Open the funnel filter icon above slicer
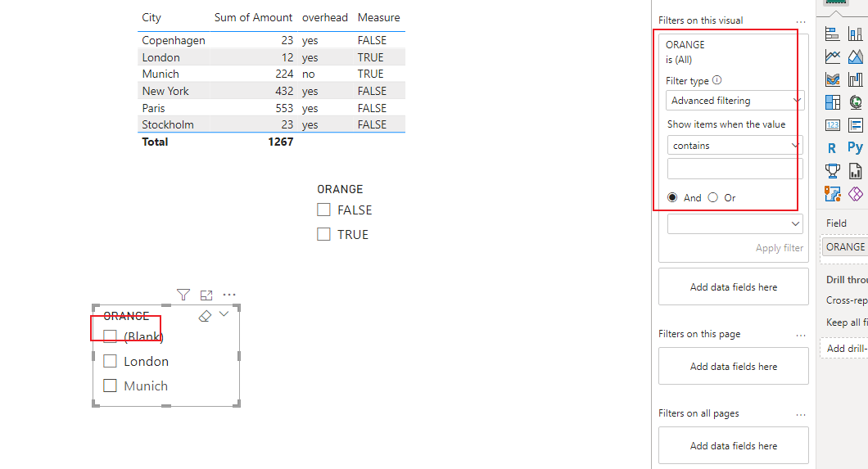Image resolution: width=868 pixels, height=469 pixels. (183, 295)
